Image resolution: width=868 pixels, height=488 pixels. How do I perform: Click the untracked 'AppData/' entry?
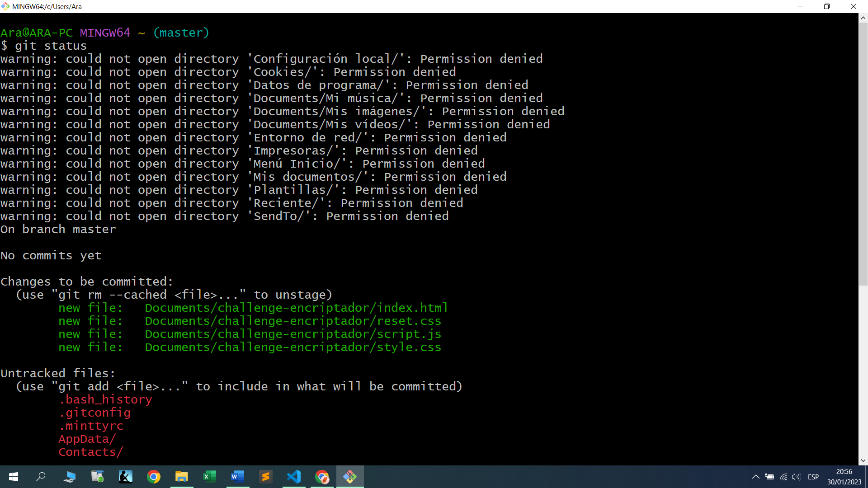coord(87,439)
